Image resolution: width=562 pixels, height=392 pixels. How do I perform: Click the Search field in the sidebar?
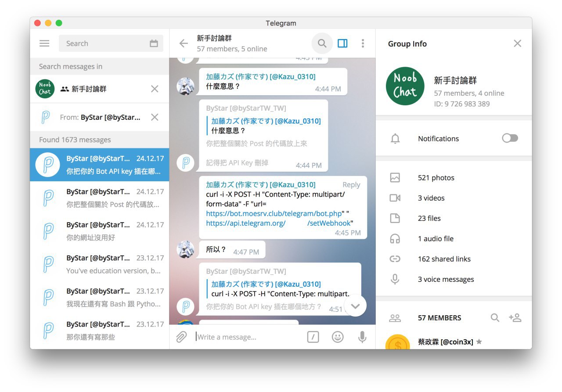[111, 43]
